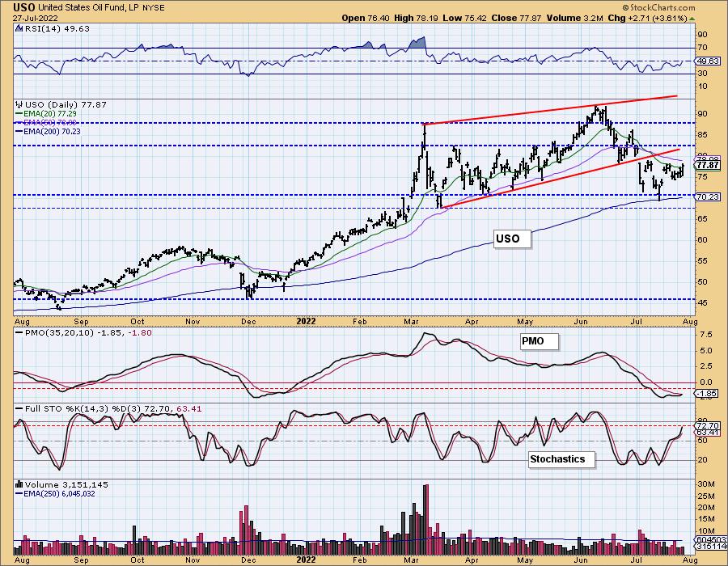Click the RSI(14) 49.63 legend label
This screenshot has width=728, height=566.
(56, 29)
